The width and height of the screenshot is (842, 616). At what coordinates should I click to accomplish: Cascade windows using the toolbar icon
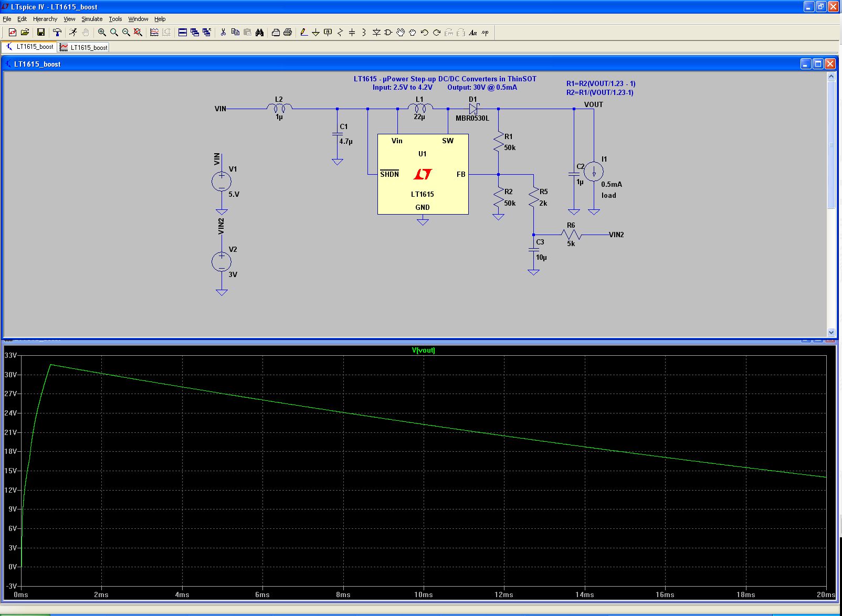(x=195, y=33)
